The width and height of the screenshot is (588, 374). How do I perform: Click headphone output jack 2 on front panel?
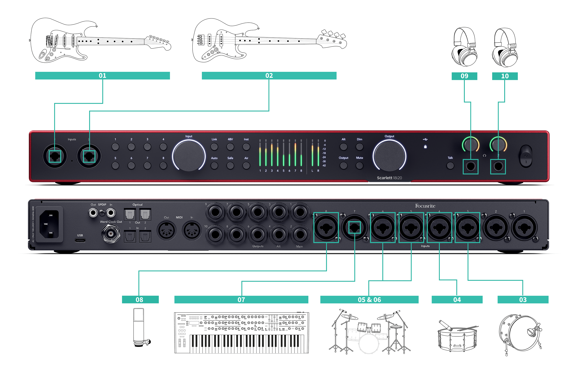click(x=498, y=167)
